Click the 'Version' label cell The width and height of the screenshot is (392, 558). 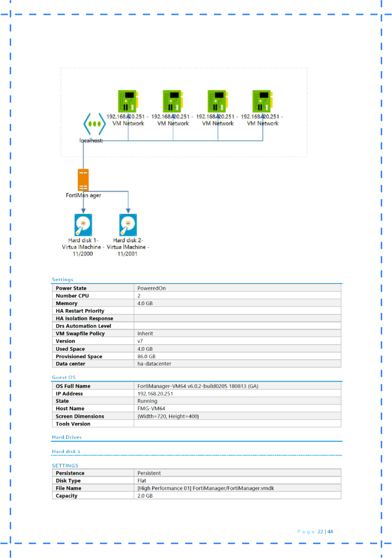(x=93, y=341)
